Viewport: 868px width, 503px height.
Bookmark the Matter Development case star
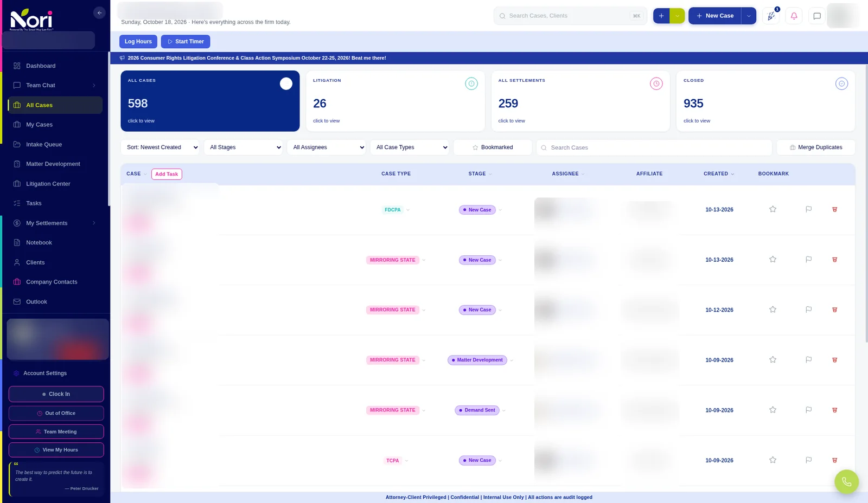773,359
